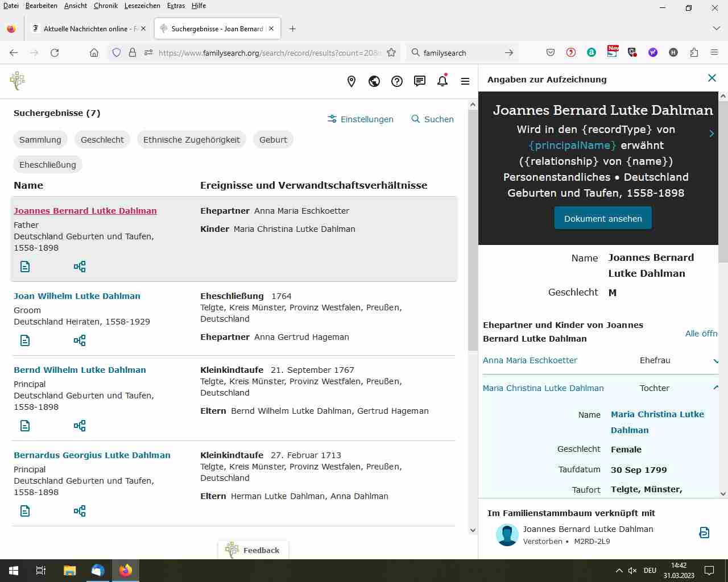Image resolution: width=728 pixels, height=582 pixels.
Task: Open the messages chat icon
Action: pos(420,81)
